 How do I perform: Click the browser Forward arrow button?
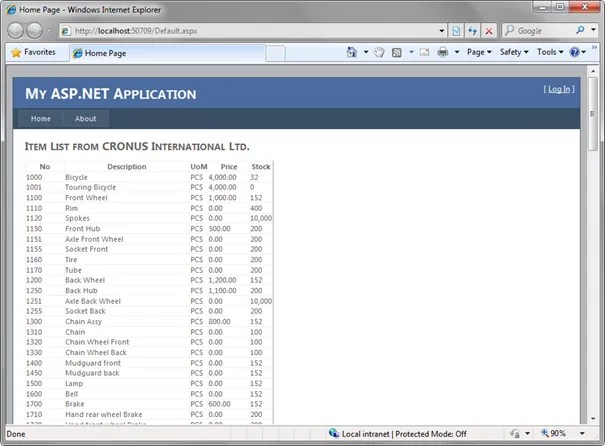(35, 31)
